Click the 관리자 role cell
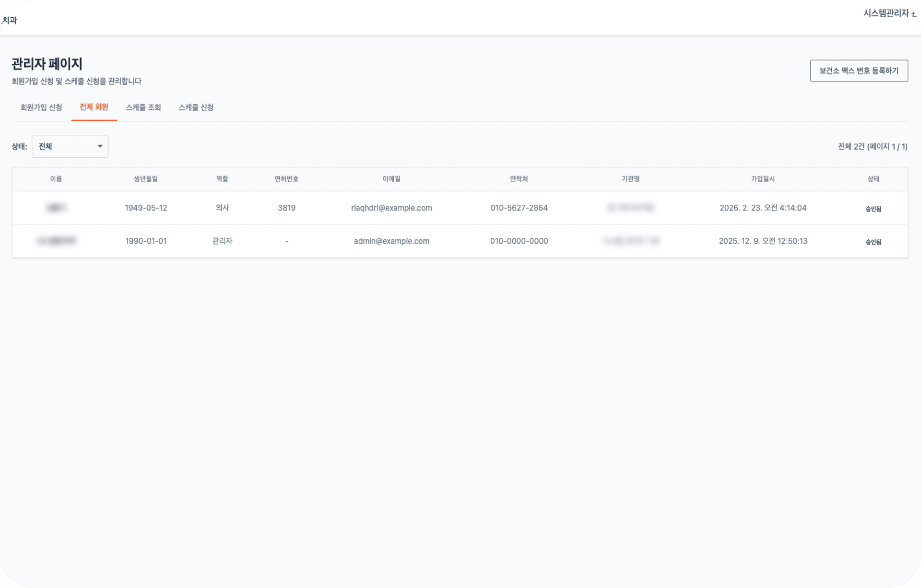This screenshot has height=588, width=921. tap(222, 241)
